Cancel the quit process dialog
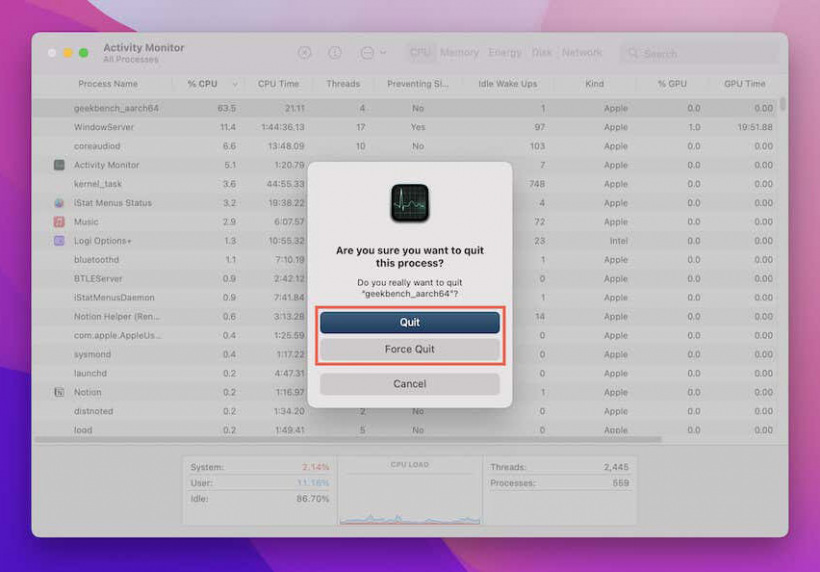 coord(410,384)
